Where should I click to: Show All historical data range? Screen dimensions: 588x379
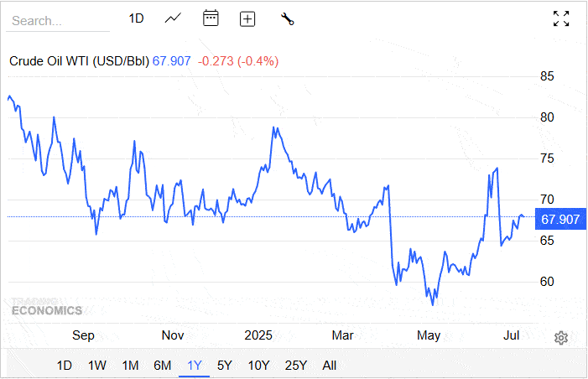click(x=330, y=365)
